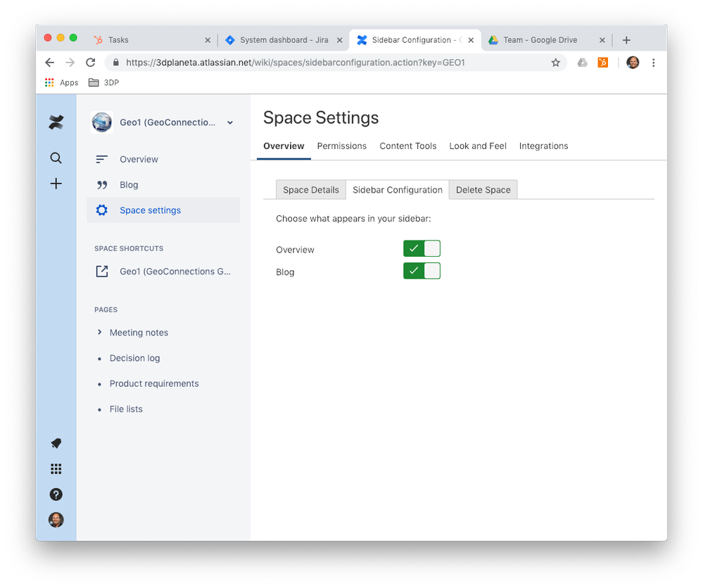
Task: Open the Delete Space sub-tab
Action: [483, 190]
